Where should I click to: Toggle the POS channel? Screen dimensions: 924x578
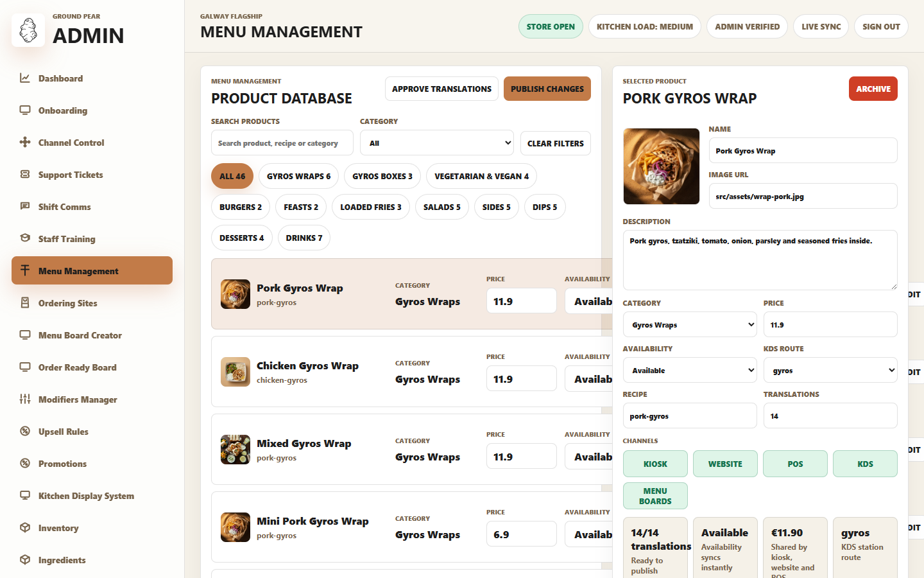(795, 464)
